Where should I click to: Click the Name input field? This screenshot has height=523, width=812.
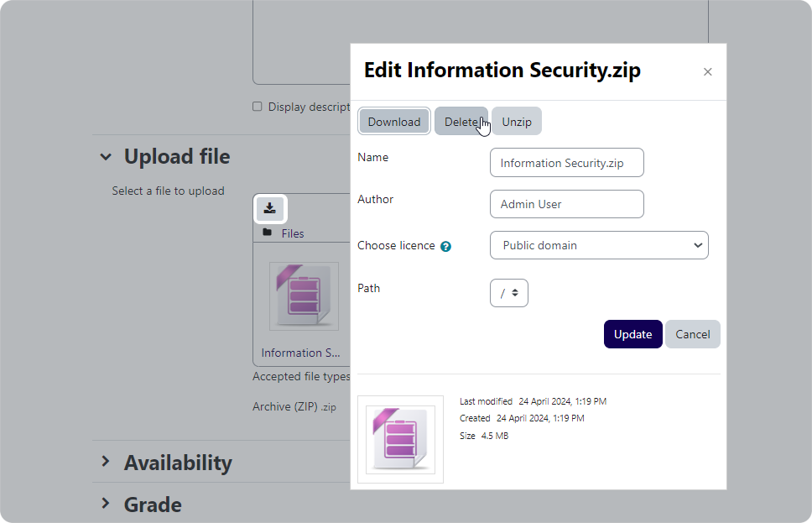pos(566,163)
